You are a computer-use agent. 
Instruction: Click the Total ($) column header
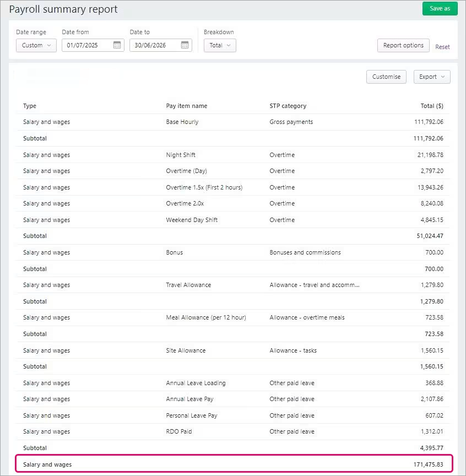432,106
